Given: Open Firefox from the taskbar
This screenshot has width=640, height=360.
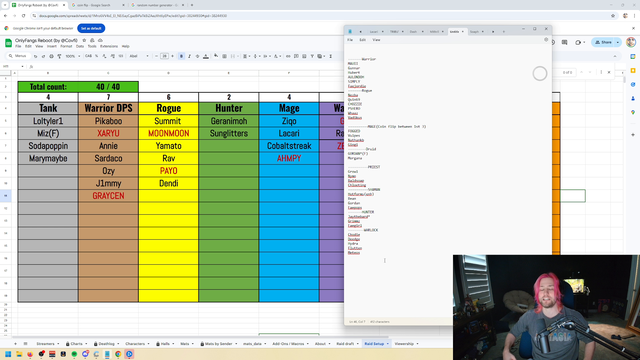Looking at the screenshot, I should coord(30,354).
